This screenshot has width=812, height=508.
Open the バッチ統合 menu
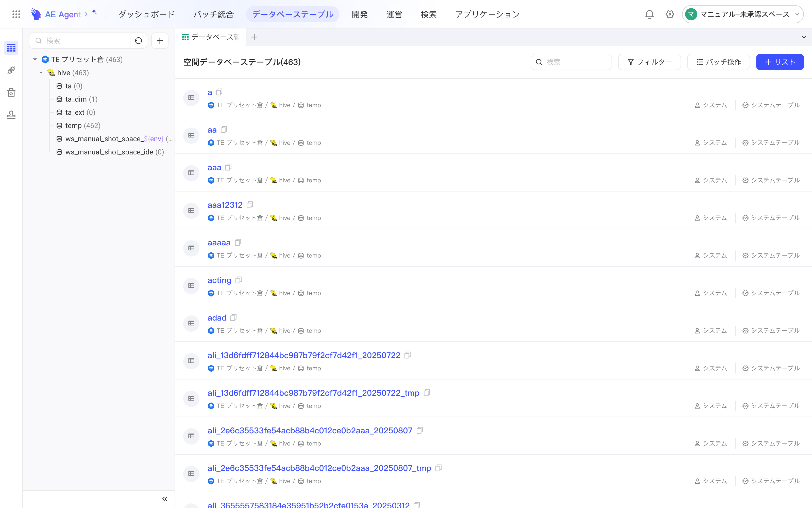tap(213, 14)
